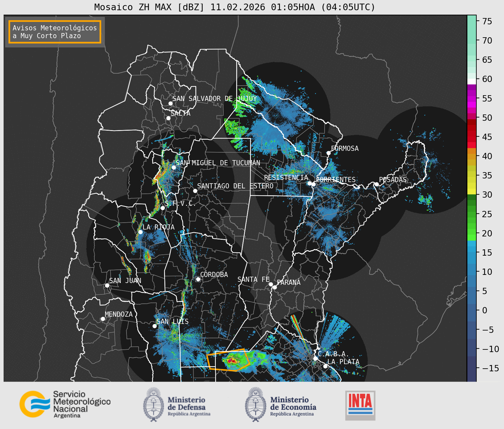Select the S.F.V.C. city label
This screenshot has width=504, height=429.
180,204
